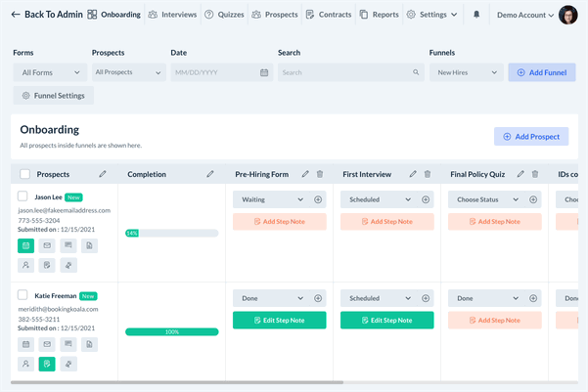Screen dimensions: 588x392
Task: Click the notification bell icon
Action: 476,15
